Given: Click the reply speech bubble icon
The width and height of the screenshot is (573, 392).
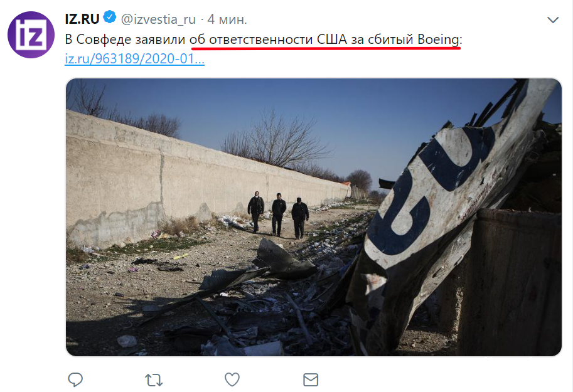Looking at the screenshot, I should (x=75, y=379).
